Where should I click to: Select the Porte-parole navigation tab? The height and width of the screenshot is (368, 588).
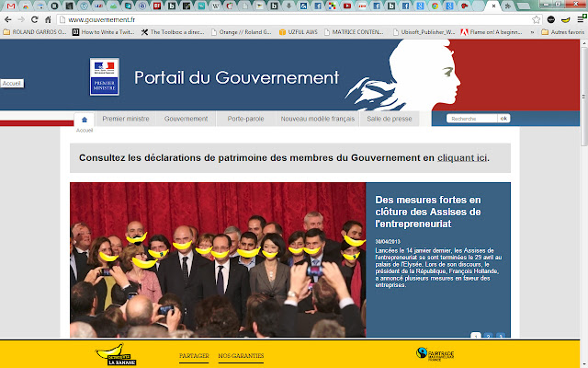point(244,119)
